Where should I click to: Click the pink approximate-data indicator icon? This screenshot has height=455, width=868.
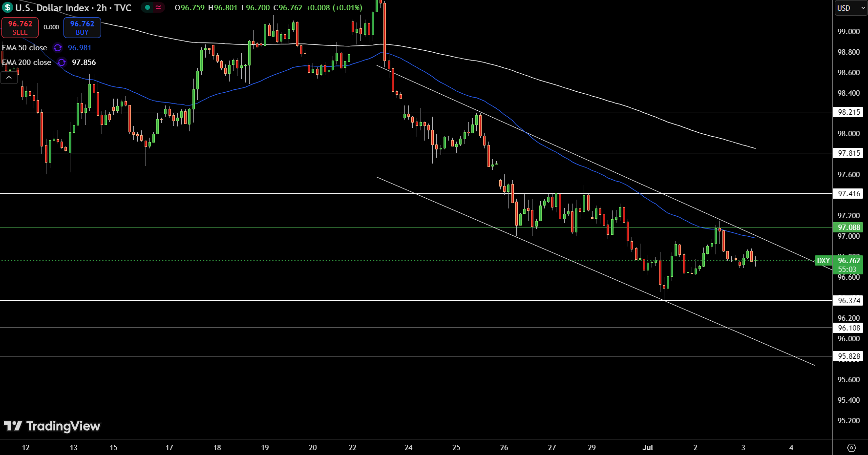tap(158, 7)
